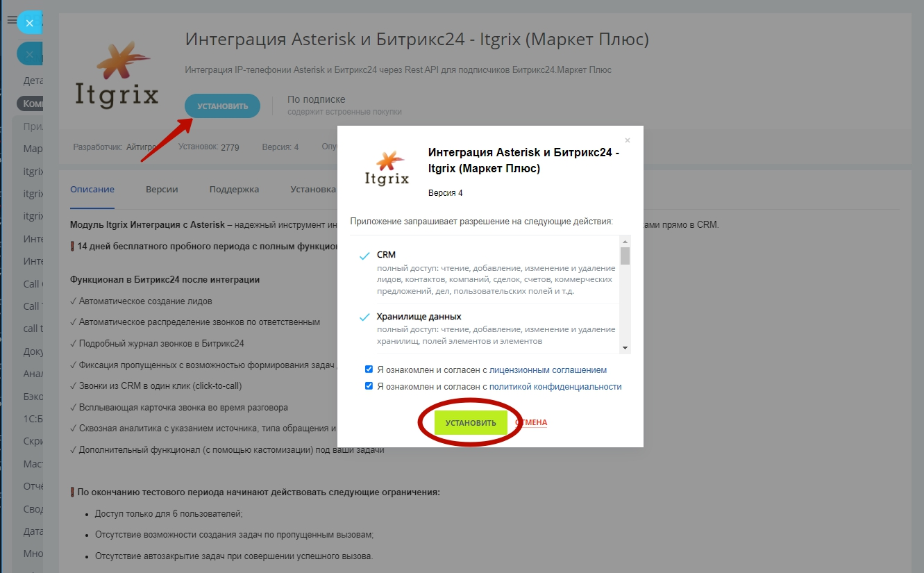924x573 pixels.
Task: Click the Itgrix logo in dialog
Action: [388, 170]
